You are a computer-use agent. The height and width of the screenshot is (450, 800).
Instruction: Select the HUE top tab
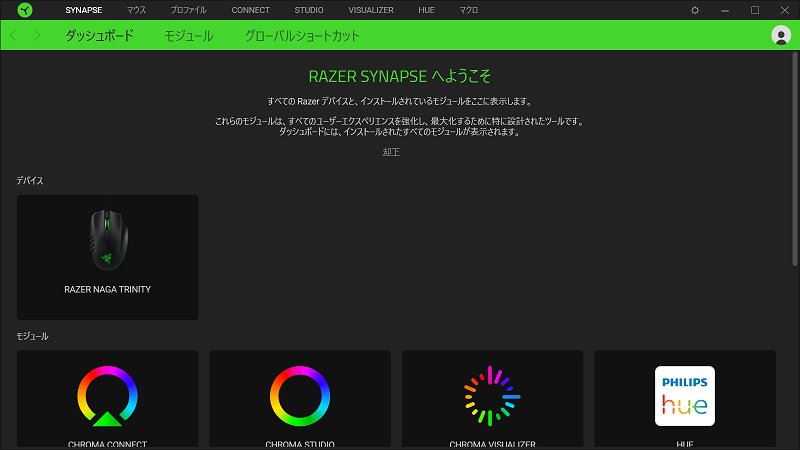tap(428, 10)
